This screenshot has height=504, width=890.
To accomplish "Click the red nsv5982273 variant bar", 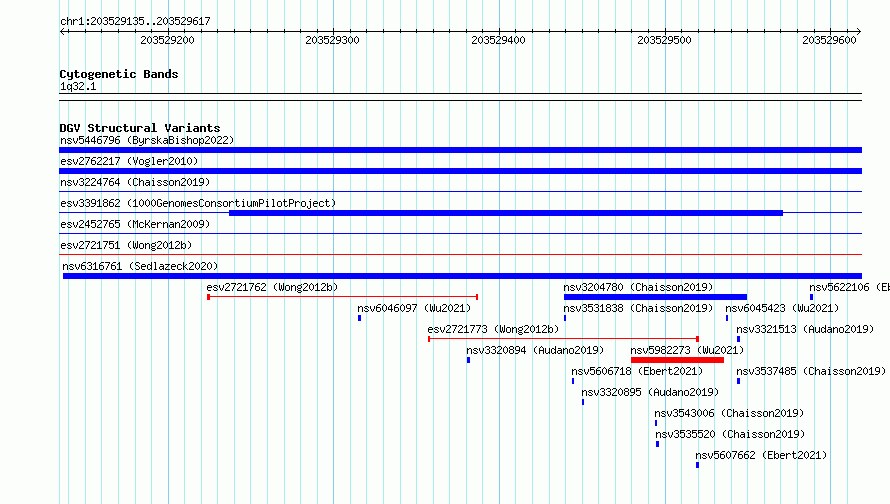I will (x=677, y=360).
